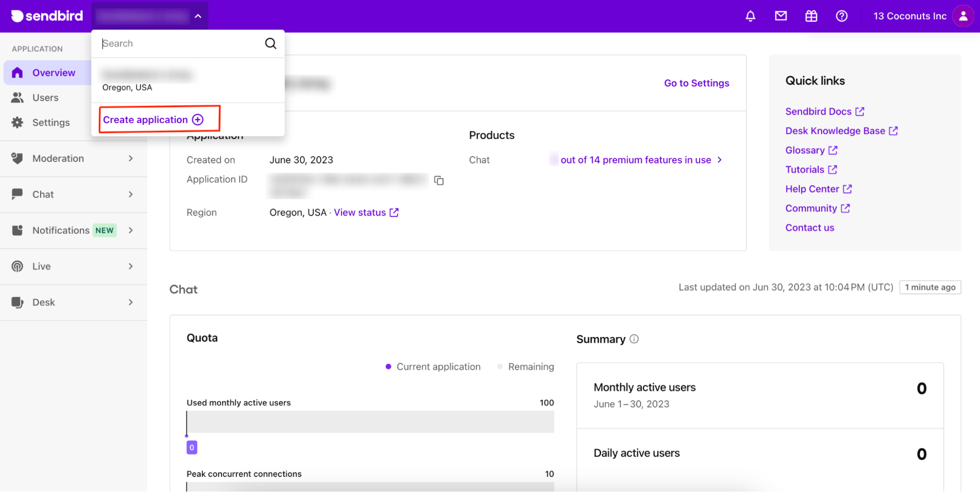Viewport: 980px width, 492px height.
Task: Collapse the application switcher dropdown
Action: [198, 15]
